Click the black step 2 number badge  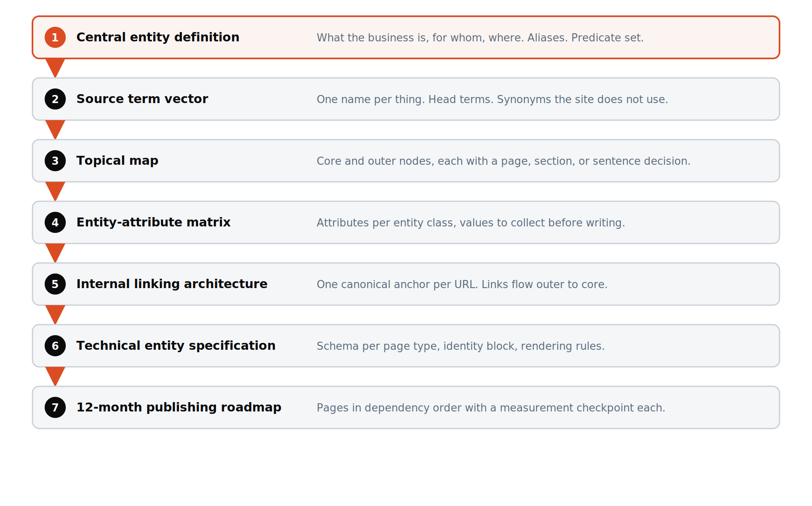55,99
